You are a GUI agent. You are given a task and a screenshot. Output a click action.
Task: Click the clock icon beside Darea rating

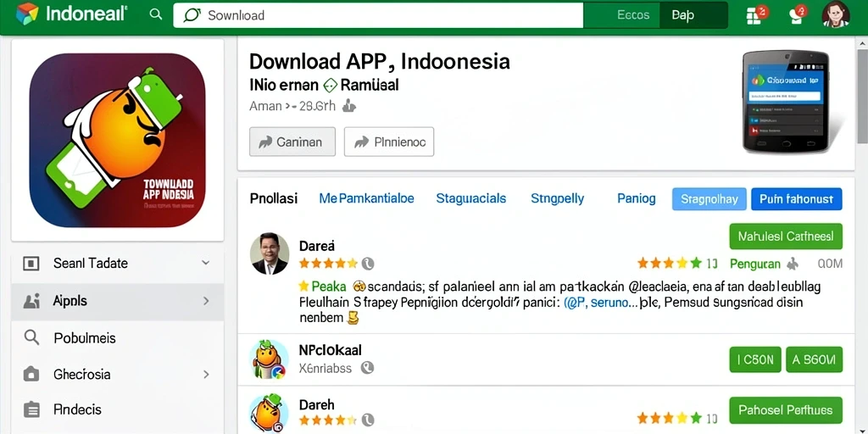pyautogui.click(x=368, y=264)
